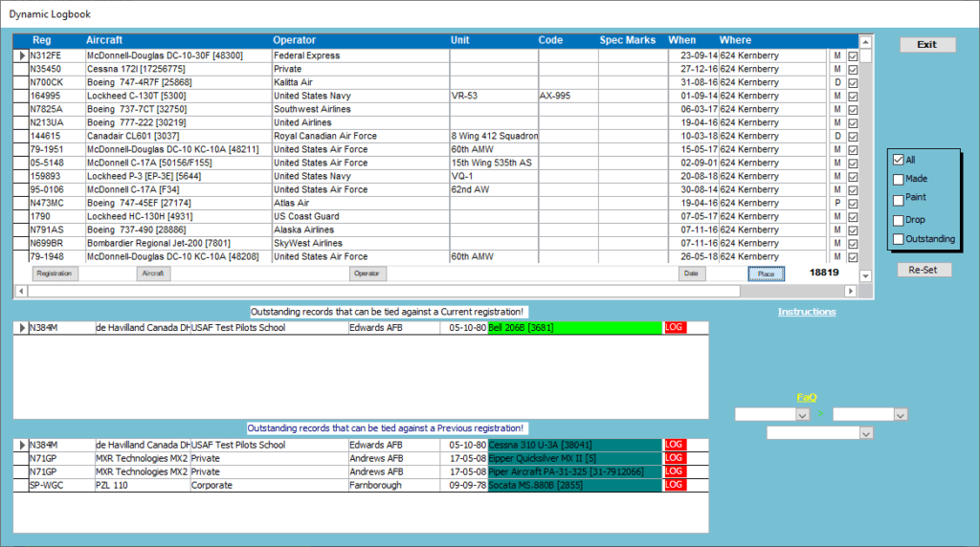Select Lockheed HC-130H [4931] aircraft cell

(x=179, y=217)
